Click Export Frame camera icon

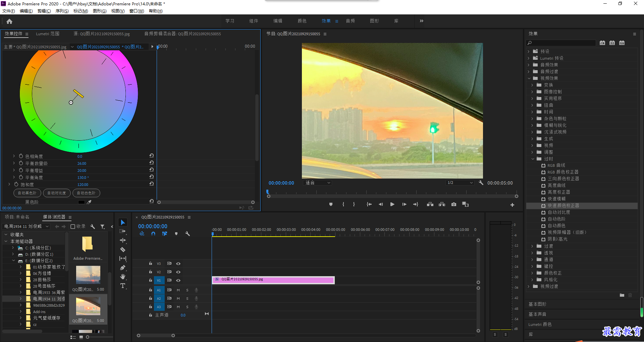click(454, 204)
